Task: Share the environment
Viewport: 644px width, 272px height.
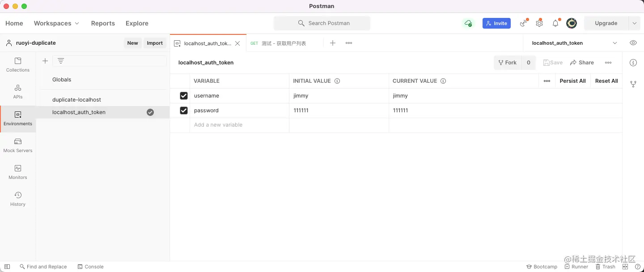Action: (x=582, y=63)
